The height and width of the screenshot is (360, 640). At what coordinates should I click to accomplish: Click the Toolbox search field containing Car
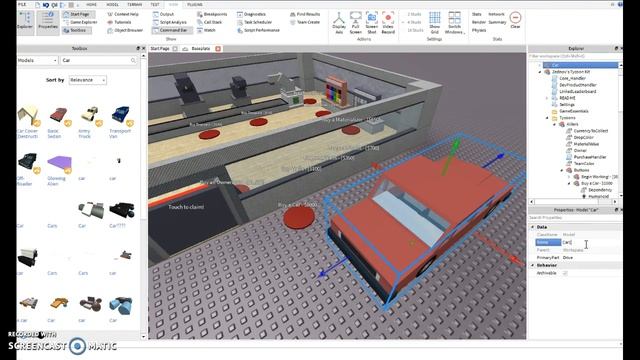pyautogui.click(x=95, y=60)
